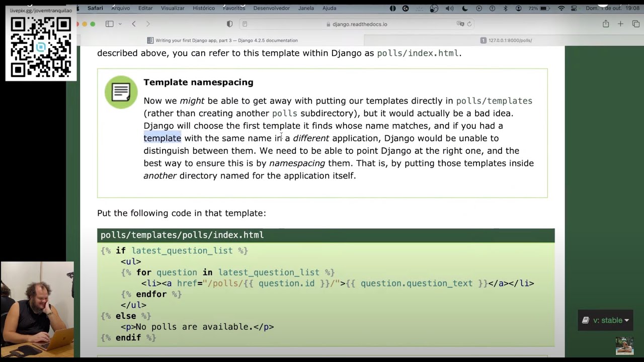Switch to the 127.0.0.1:8000/polls/ tab
The height and width of the screenshot is (362, 644).
(506, 40)
